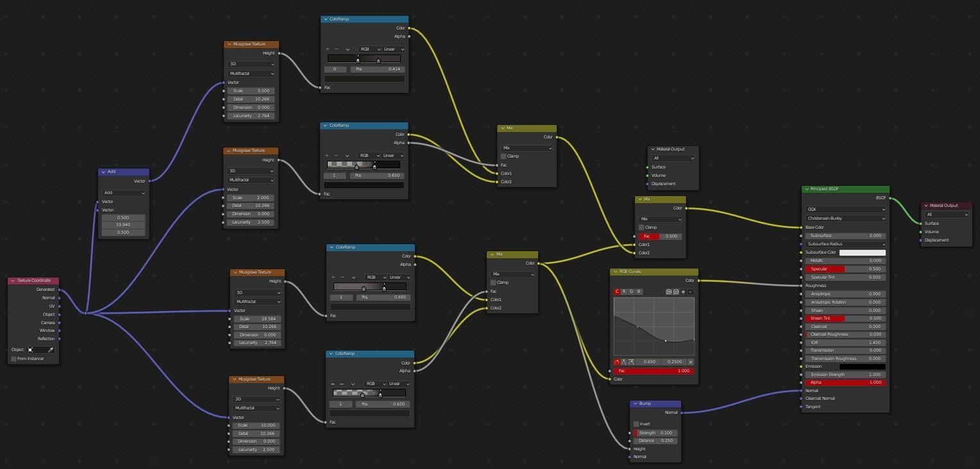Enable From Instancer checkbox
Image resolution: width=980 pixels, height=469 pixels.
(13, 359)
